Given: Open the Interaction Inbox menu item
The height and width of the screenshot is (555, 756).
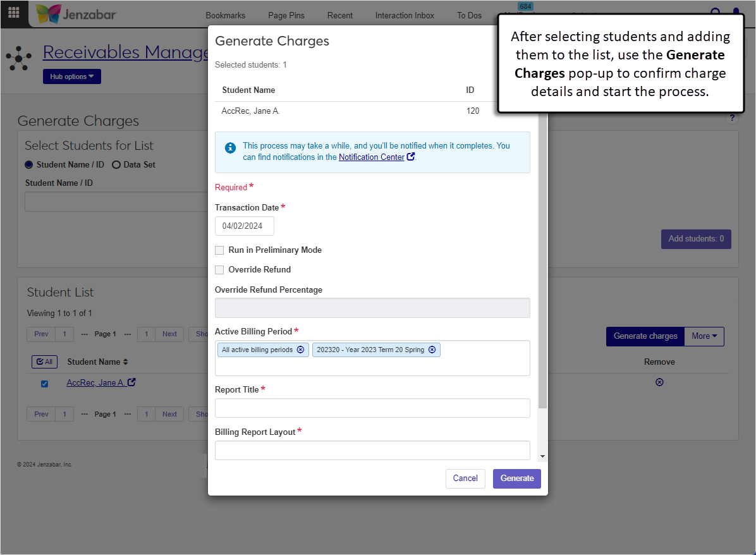Looking at the screenshot, I should [x=405, y=15].
